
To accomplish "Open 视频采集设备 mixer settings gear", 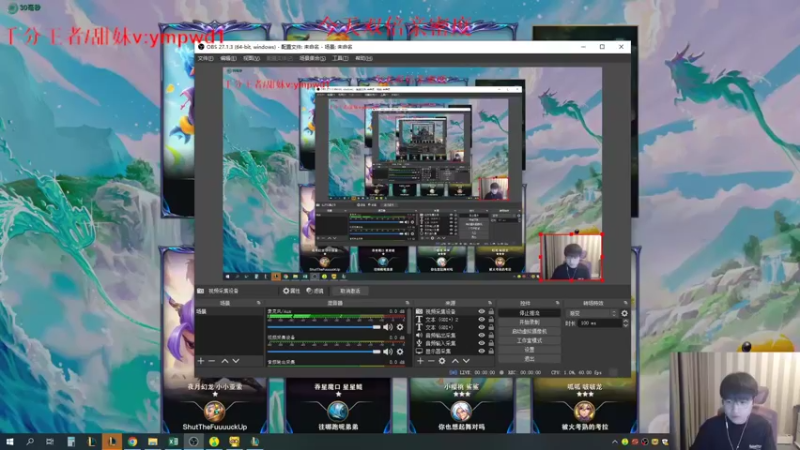I will coord(400,352).
